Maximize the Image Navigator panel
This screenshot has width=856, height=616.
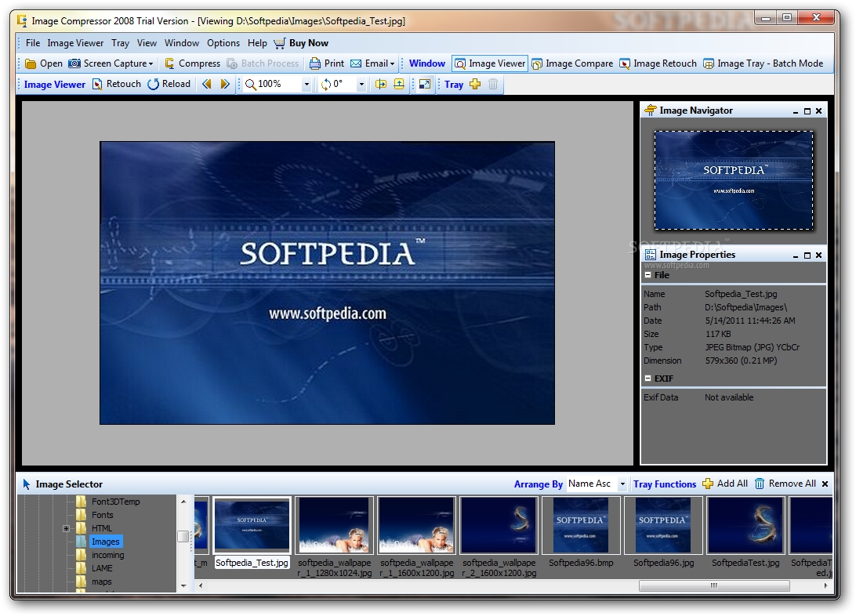807,111
